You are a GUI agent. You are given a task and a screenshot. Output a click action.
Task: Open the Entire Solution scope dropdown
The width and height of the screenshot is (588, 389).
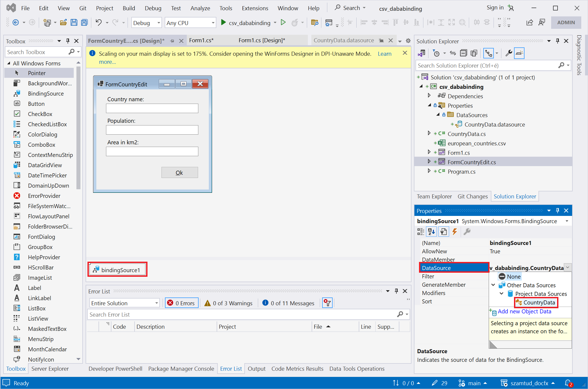[156, 303]
